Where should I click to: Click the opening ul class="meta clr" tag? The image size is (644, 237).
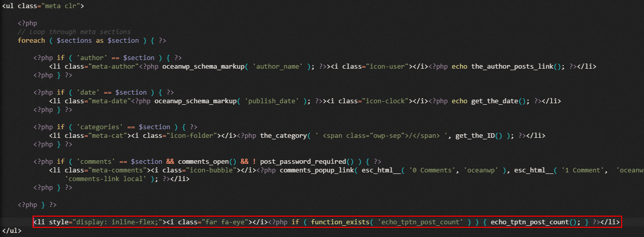(43, 6)
